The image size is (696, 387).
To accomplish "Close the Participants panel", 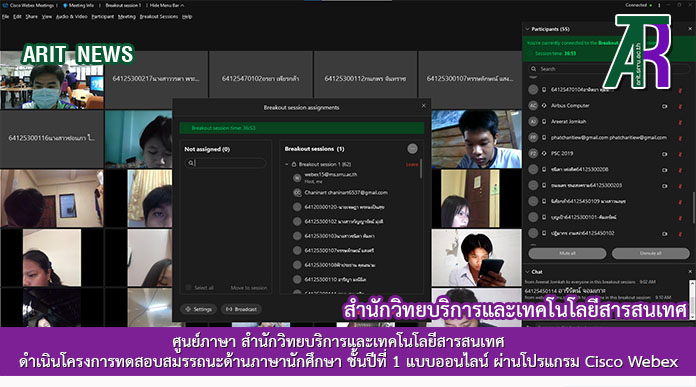I will (x=690, y=29).
